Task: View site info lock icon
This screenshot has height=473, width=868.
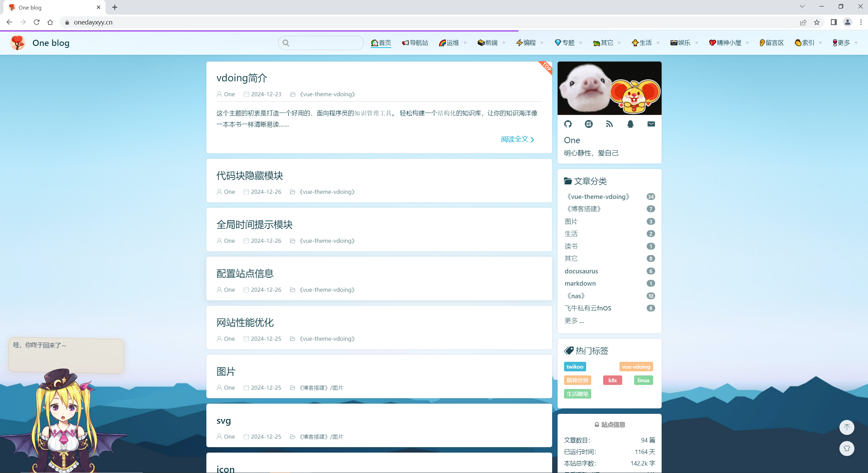Action: coord(67,22)
